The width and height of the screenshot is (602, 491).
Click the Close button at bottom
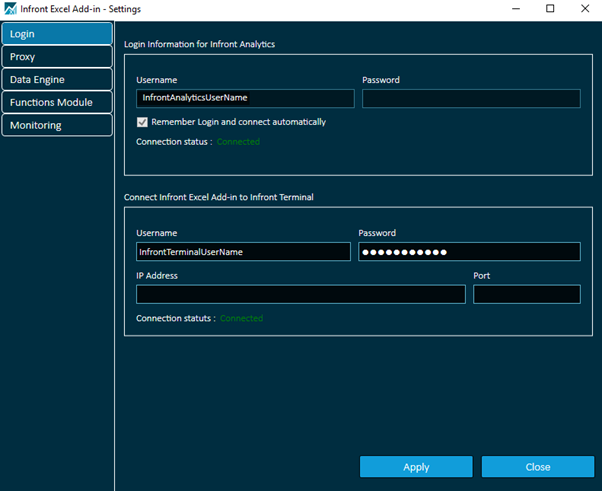coord(537,467)
